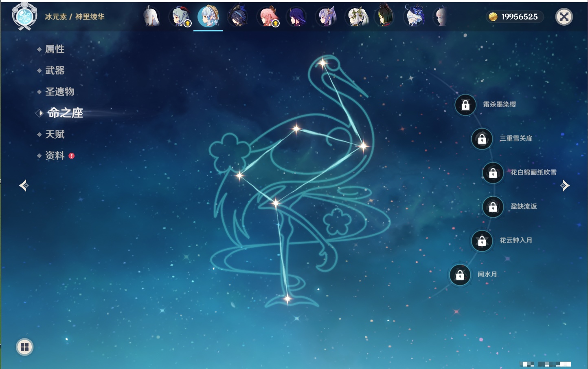The image size is (588, 369).
Task: View the 霜杀墨染樱 constellation label
Action: pos(499,104)
